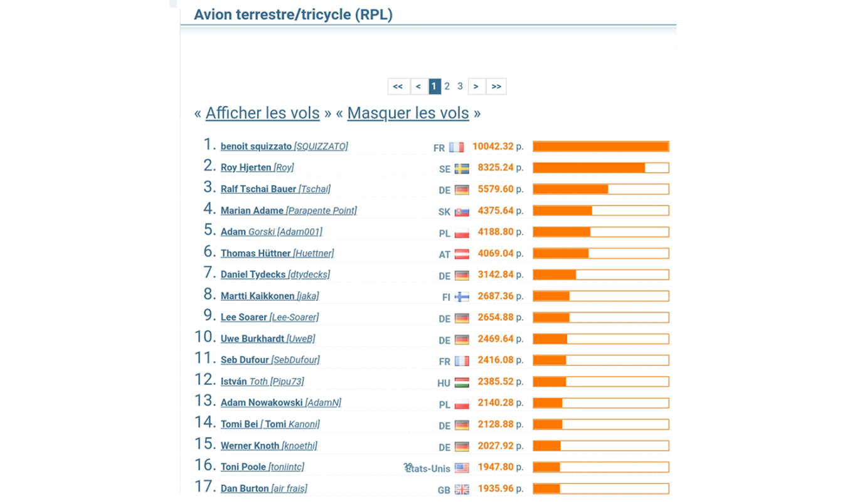Open page 3 of the ranking
This screenshot has height=504, width=857.
click(x=460, y=87)
